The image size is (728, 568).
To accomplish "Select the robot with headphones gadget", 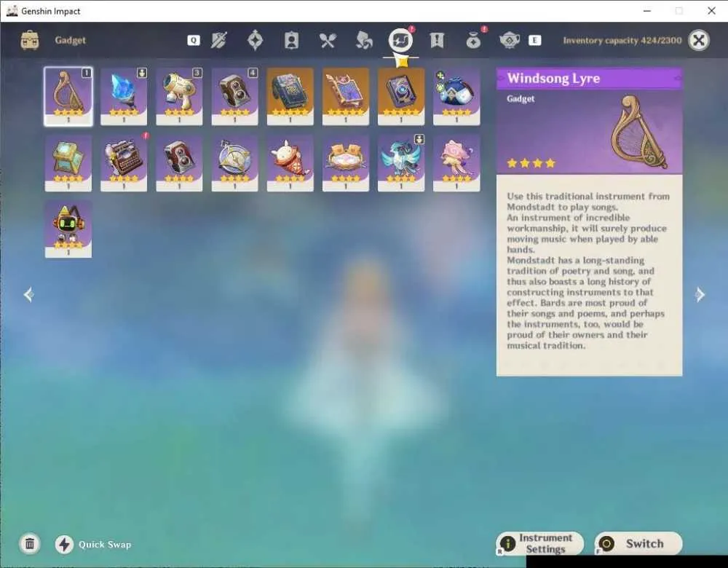I will point(68,229).
